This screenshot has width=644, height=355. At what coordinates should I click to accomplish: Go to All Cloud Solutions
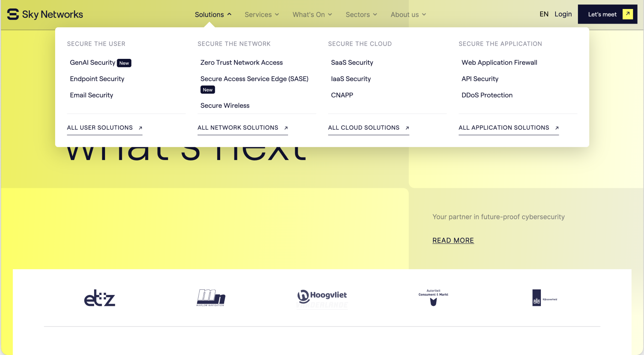coord(369,128)
